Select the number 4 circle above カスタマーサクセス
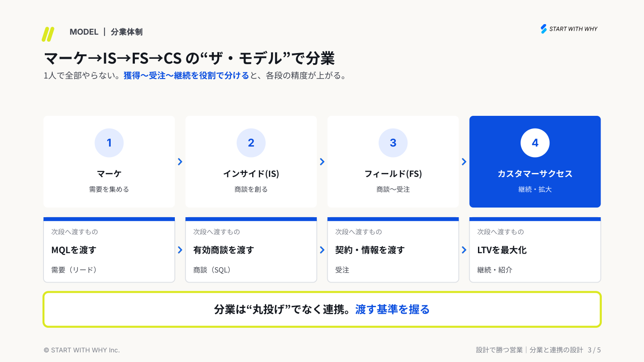 pos(535,143)
